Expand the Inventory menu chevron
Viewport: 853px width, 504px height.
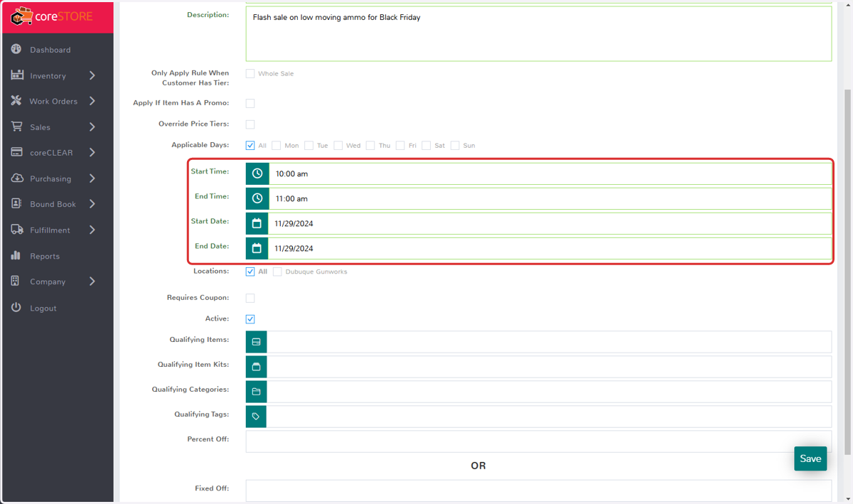92,75
